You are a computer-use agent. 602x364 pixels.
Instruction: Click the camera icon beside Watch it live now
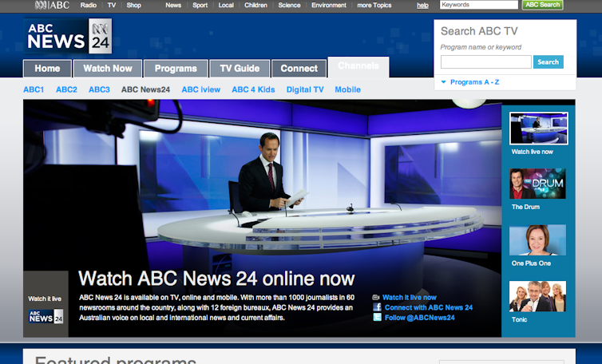[x=376, y=297]
